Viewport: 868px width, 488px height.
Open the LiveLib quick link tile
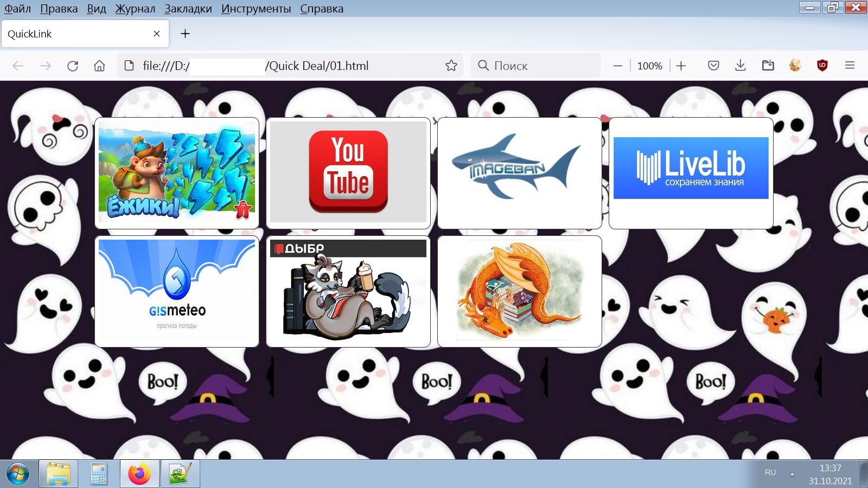coord(691,173)
